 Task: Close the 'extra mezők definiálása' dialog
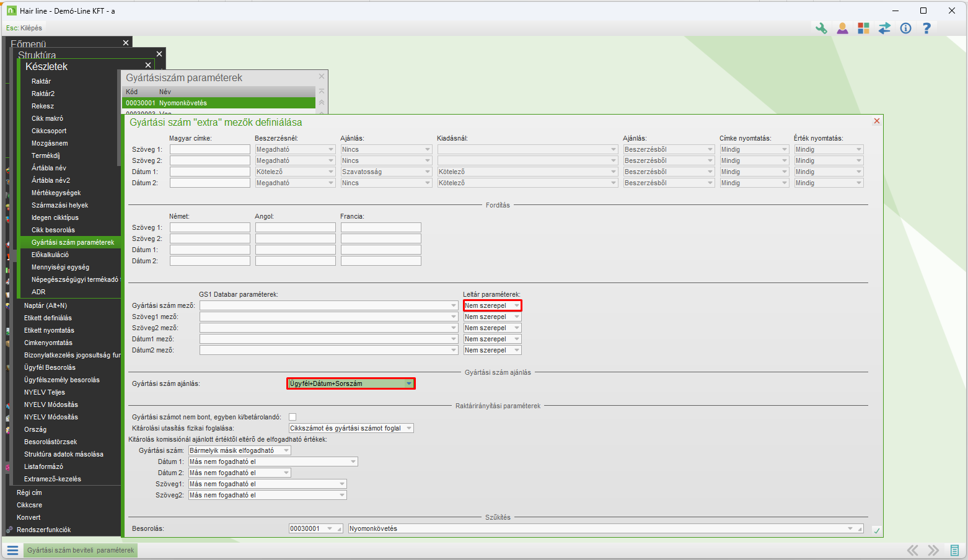point(876,121)
